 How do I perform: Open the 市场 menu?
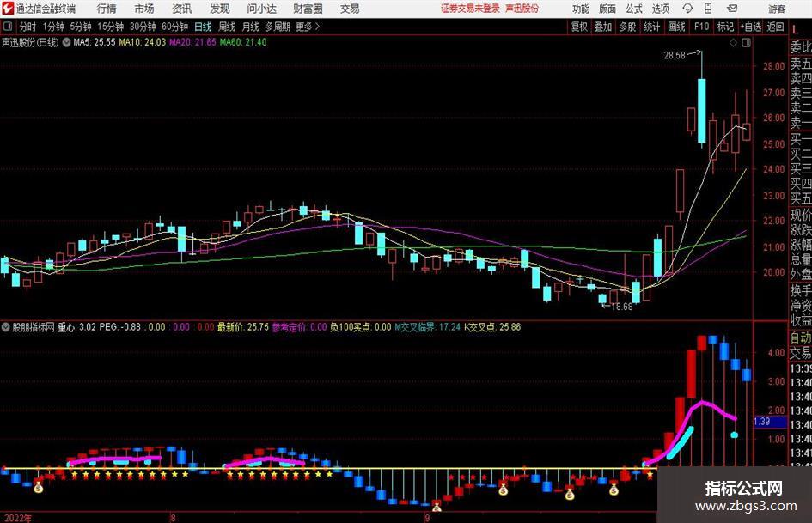coord(144,9)
